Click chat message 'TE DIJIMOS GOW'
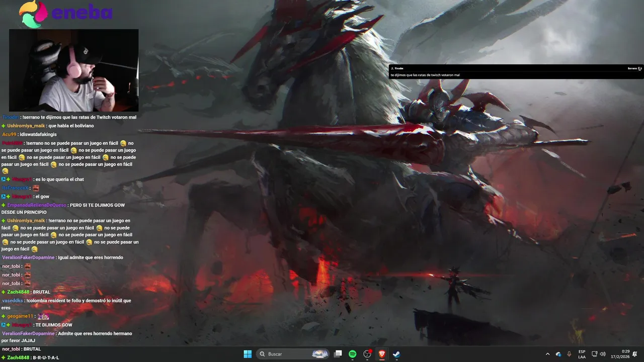The width and height of the screenshot is (644, 362). pos(54,325)
